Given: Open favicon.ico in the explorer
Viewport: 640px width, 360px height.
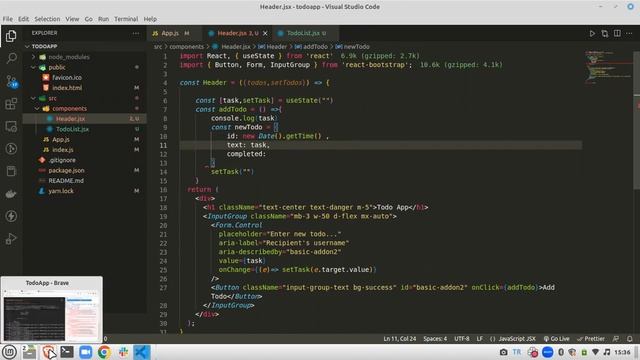Looking at the screenshot, I should click(67, 78).
